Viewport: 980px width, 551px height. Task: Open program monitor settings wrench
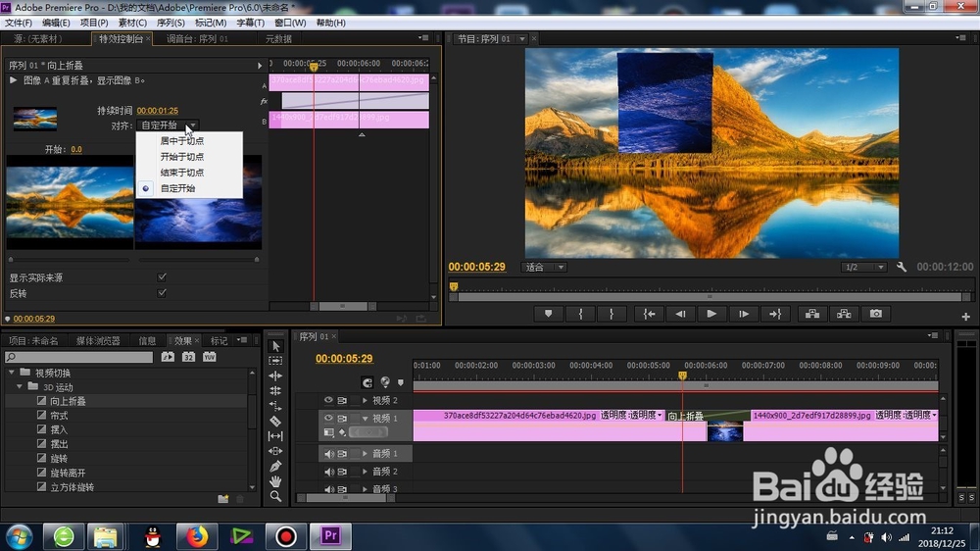(902, 267)
